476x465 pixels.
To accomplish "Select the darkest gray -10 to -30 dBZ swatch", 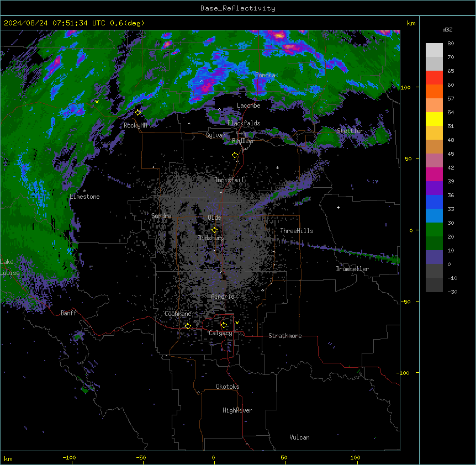I will tap(434, 285).
